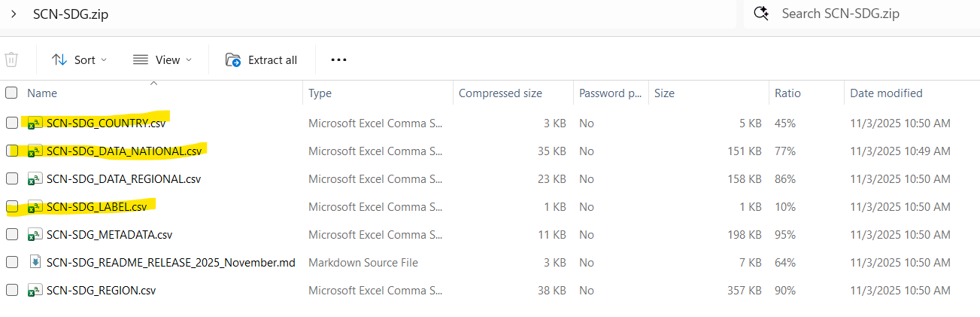Select the SCN-SDG_DATA_NATIONAL.csv file name
This screenshot has width=980, height=317.
(124, 151)
